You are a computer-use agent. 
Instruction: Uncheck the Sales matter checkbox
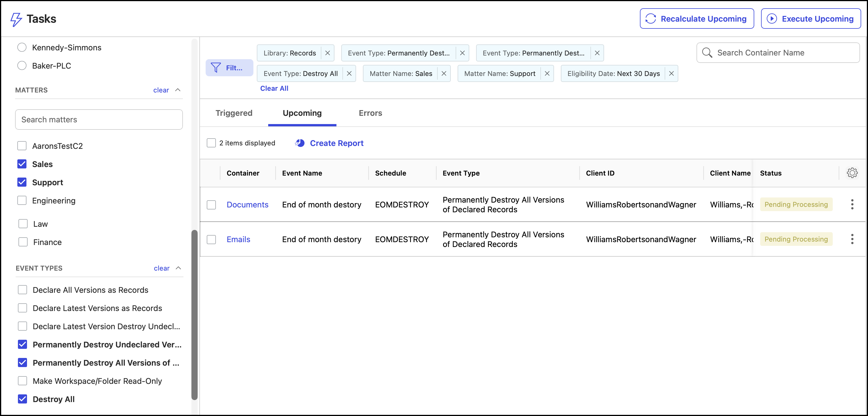coord(22,164)
